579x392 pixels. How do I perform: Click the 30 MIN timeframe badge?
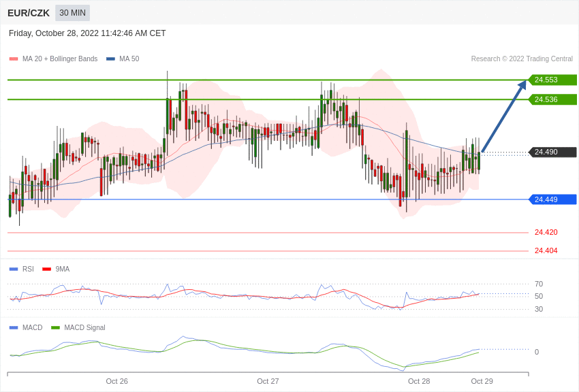[x=72, y=13]
